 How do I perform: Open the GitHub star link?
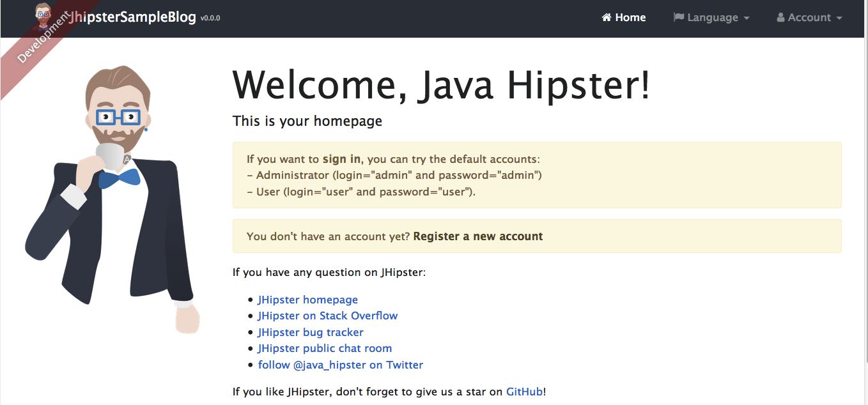coord(524,392)
